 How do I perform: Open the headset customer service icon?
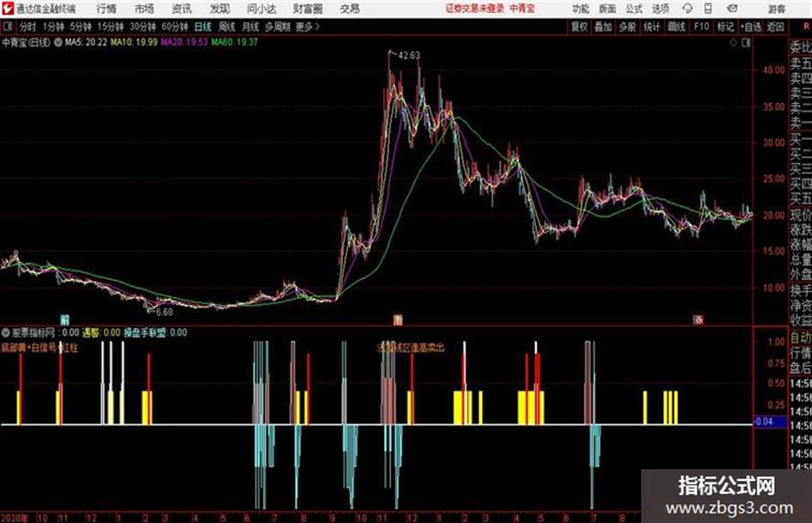click(x=687, y=9)
